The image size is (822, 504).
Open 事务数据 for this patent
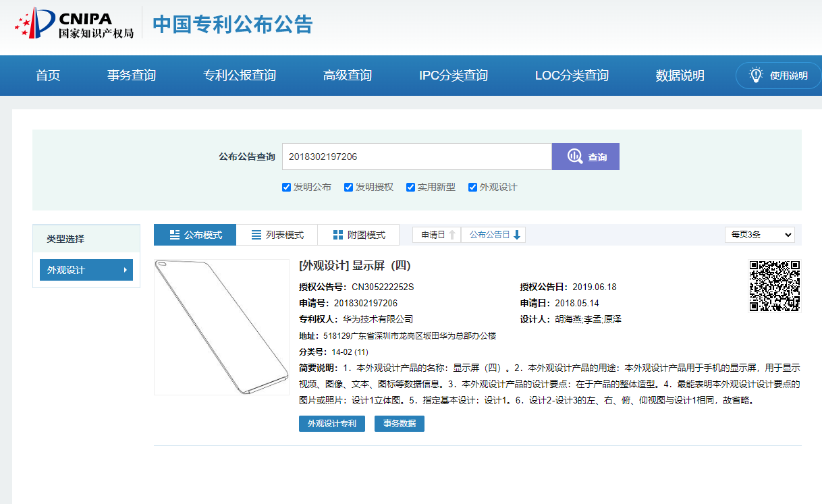(400, 424)
